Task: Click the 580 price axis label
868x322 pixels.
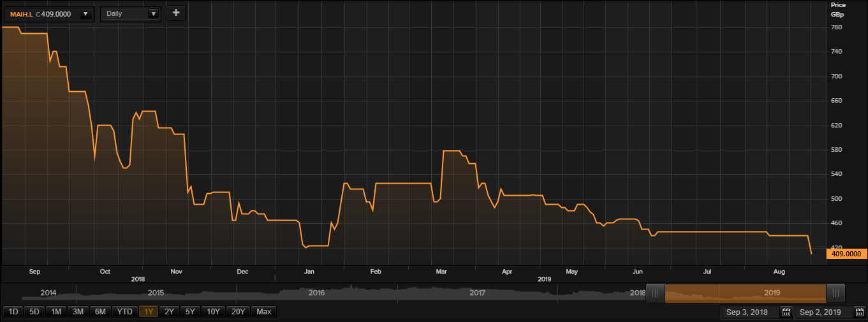Action: 837,150
